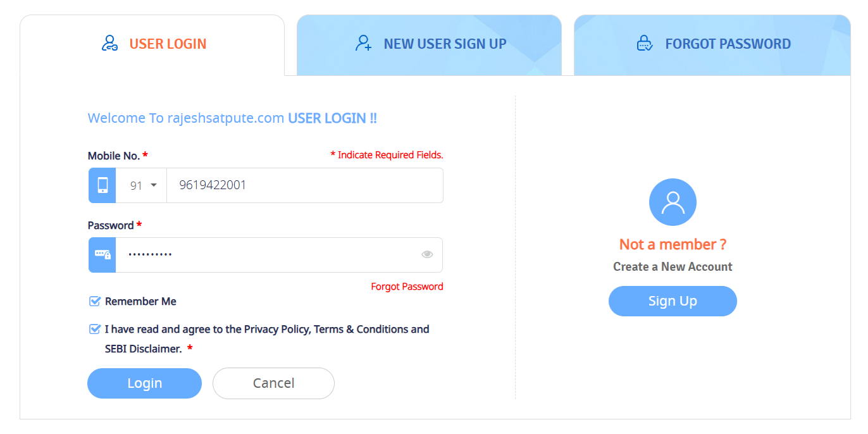This screenshot has height=434, width=868.
Task: Toggle Remember Me off then verify state
Action: click(x=95, y=301)
